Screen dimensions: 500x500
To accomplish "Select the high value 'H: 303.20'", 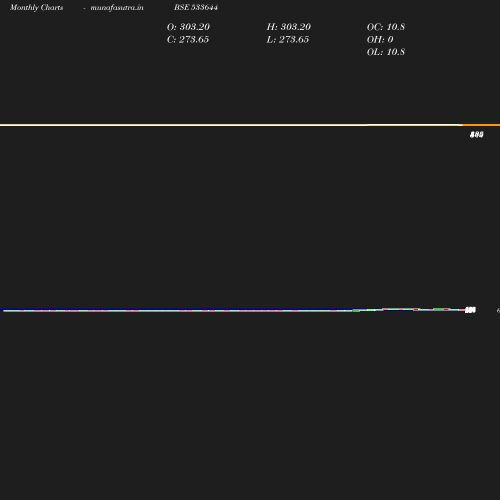I will coord(289,27).
